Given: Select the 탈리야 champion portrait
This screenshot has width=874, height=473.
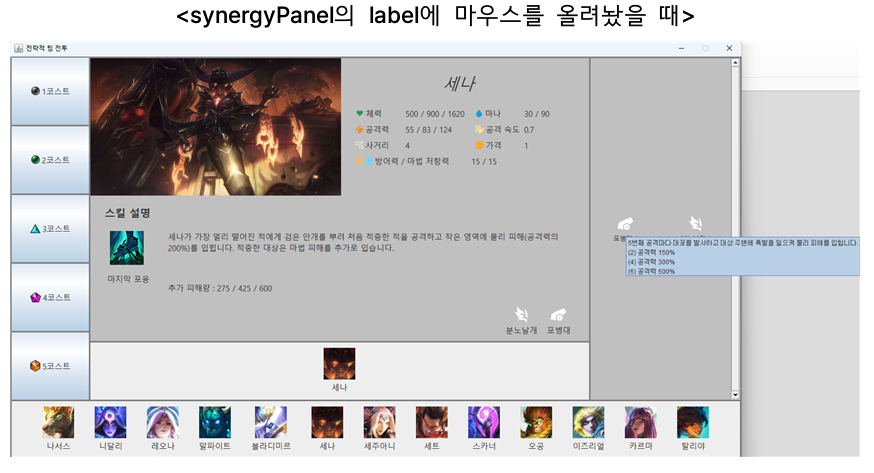Looking at the screenshot, I should coord(693,422).
